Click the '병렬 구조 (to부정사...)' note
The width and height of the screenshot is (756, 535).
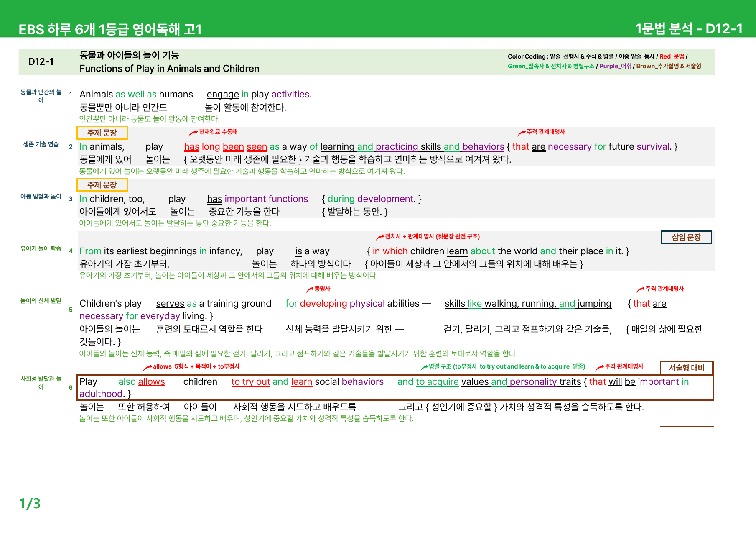[x=507, y=366]
